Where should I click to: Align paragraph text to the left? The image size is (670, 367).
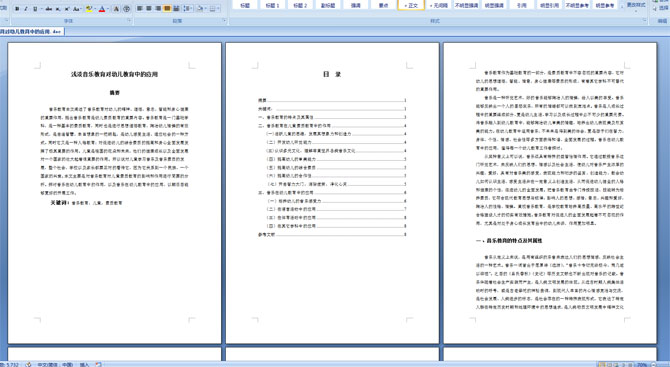point(139,9)
